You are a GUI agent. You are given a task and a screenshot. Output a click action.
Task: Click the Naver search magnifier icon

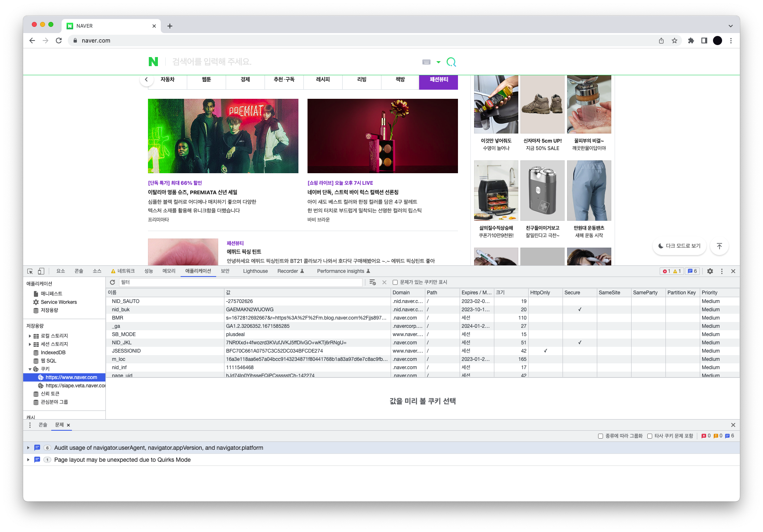click(451, 62)
